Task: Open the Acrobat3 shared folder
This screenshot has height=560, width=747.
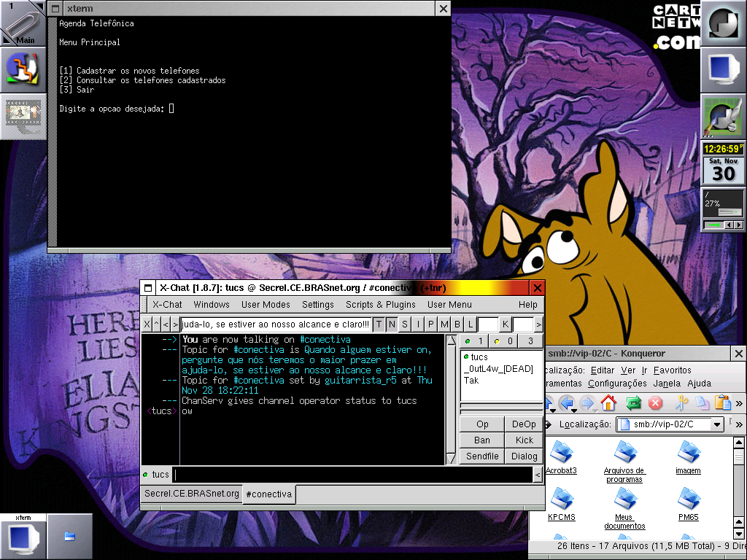Action: point(562,458)
